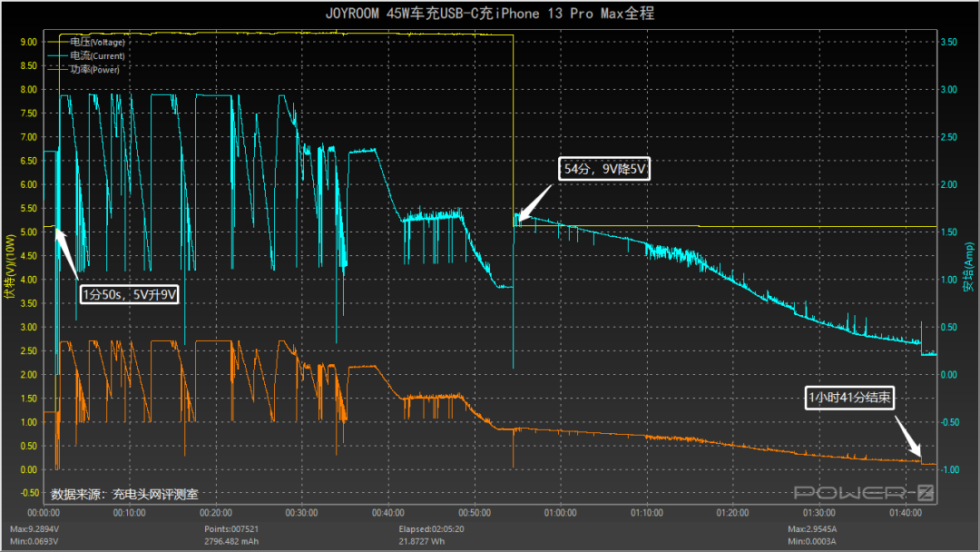Click the 00:20:00 time axis label
This screenshot has width=980, height=552.
click(216, 513)
